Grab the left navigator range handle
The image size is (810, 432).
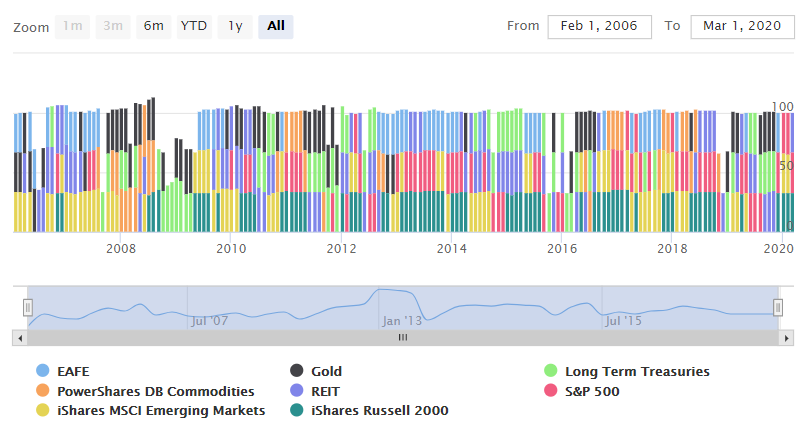pos(28,308)
